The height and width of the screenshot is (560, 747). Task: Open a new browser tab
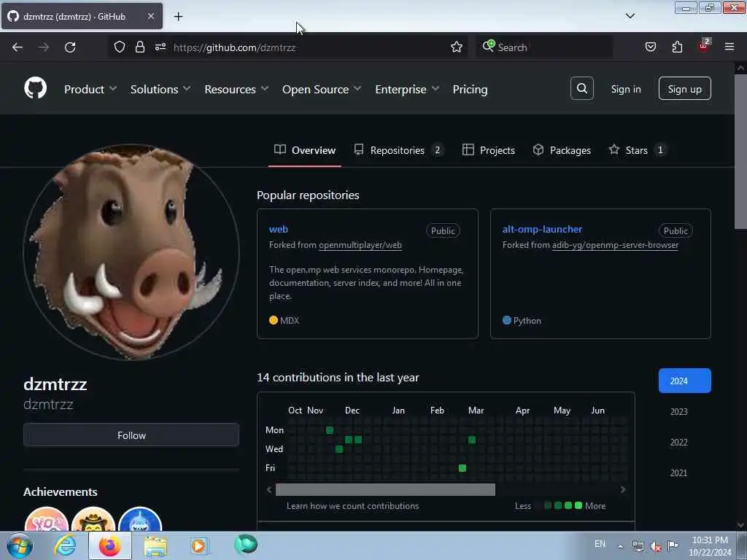178,16
